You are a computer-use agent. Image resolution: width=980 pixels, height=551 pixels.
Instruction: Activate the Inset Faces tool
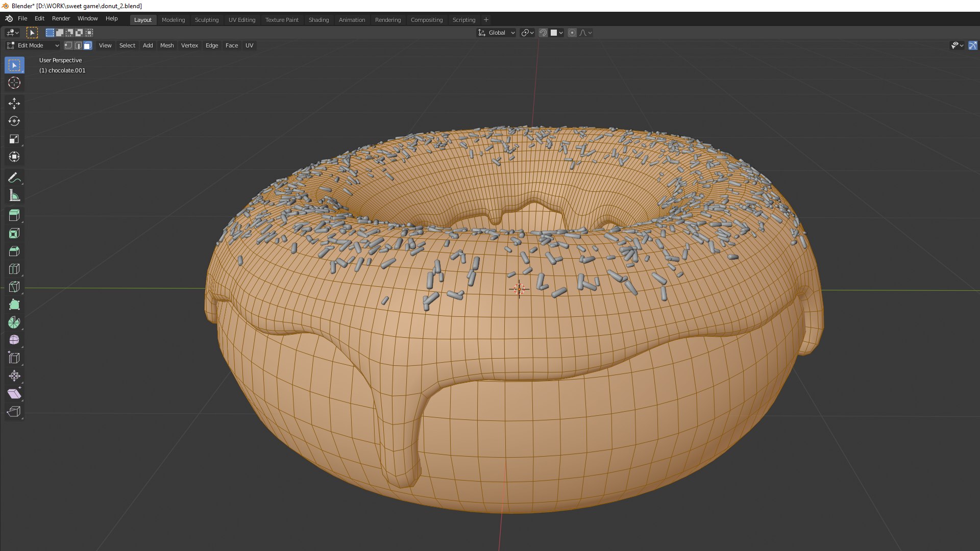(14, 233)
